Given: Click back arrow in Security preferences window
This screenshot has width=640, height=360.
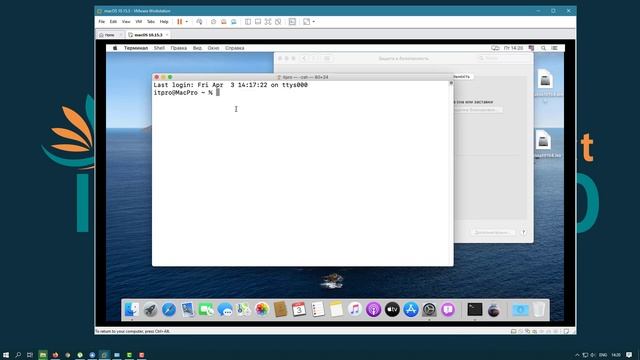Looking at the screenshot, I should 303,58.
